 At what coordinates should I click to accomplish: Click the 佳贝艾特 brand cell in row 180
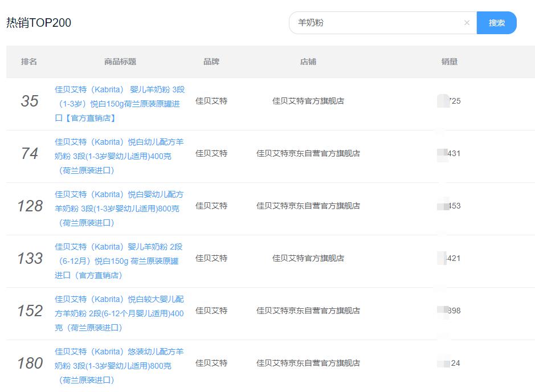pyautogui.click(x=211, y=363)
